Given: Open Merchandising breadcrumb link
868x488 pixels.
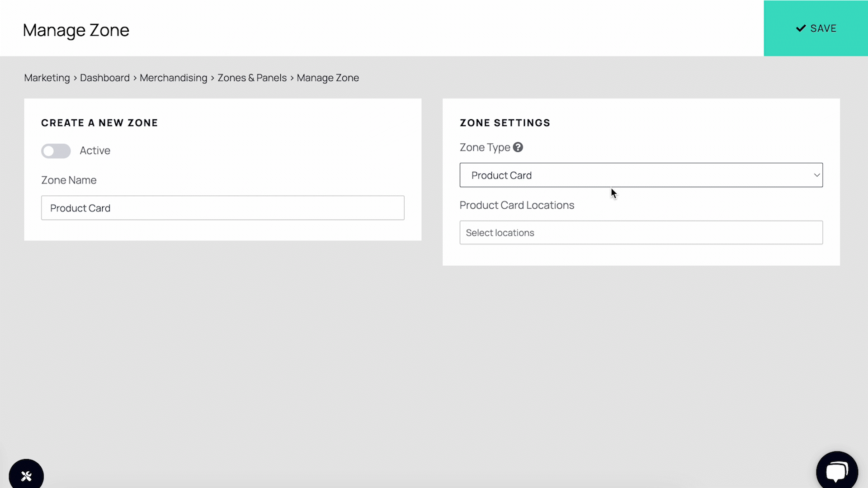Looking at the screenshot, I should pos(173,78).
